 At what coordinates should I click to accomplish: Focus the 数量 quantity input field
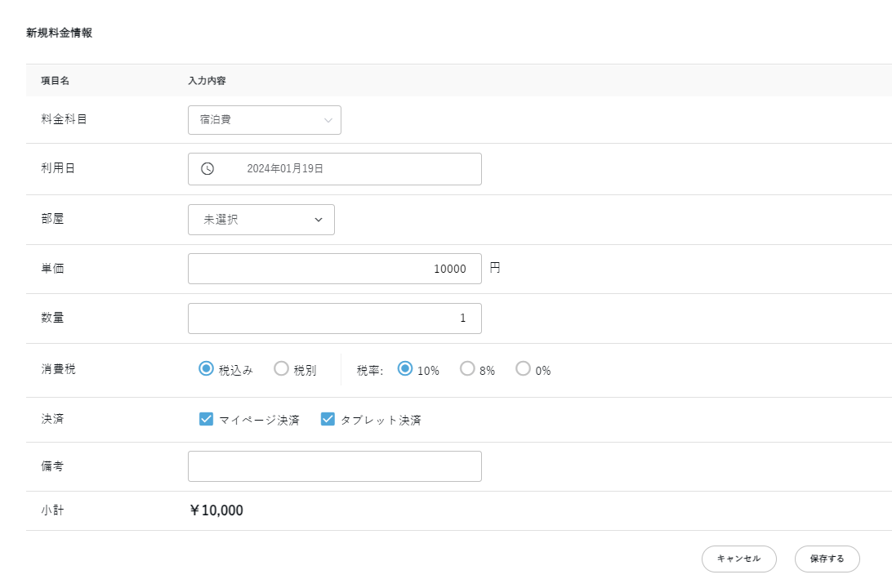[334, 318]
